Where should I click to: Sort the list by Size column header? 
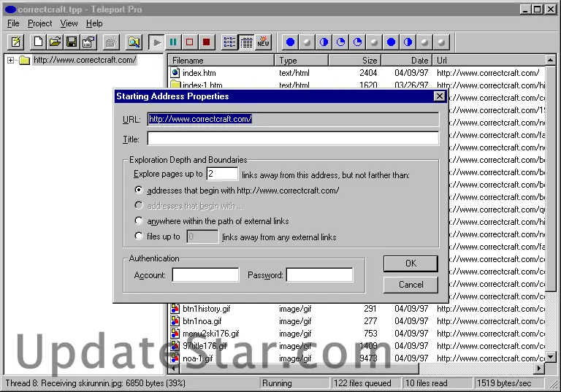(354, 61)
